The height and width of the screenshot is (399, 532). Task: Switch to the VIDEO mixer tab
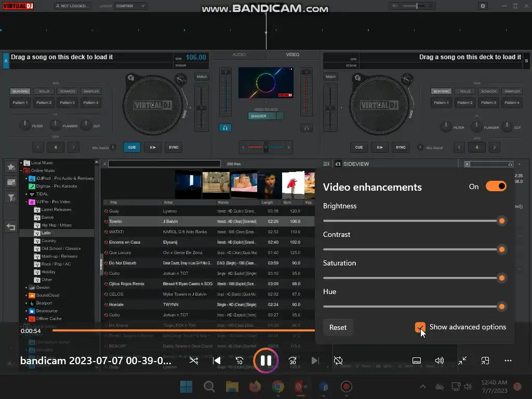[x=292, y=54]
